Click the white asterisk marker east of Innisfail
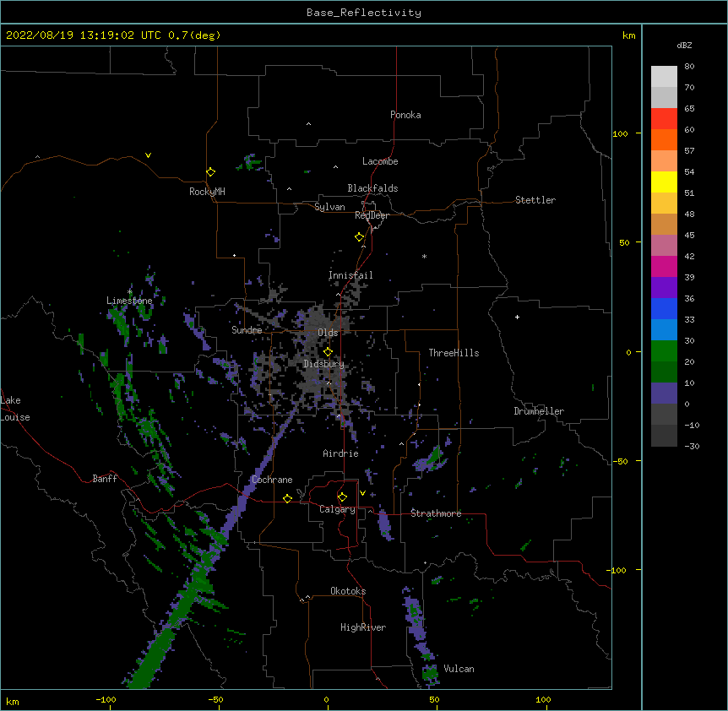 (x=424, y=257)
